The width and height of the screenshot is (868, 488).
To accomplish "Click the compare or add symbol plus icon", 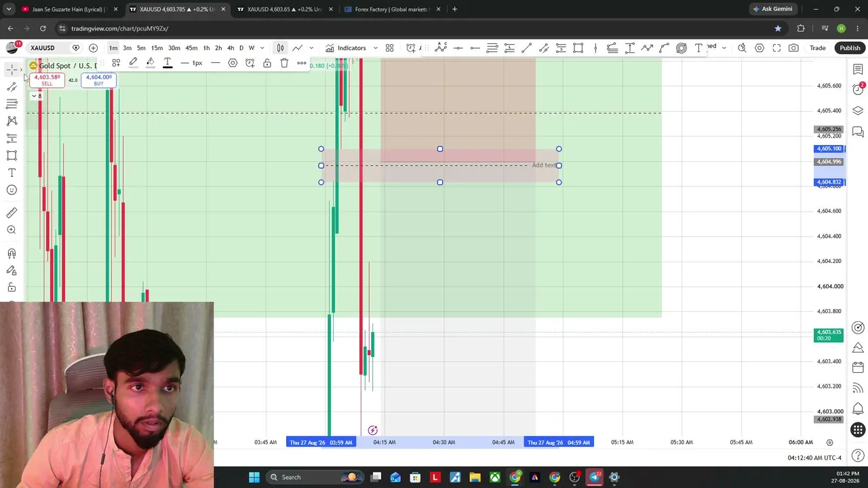I will [x=93, y=48].
